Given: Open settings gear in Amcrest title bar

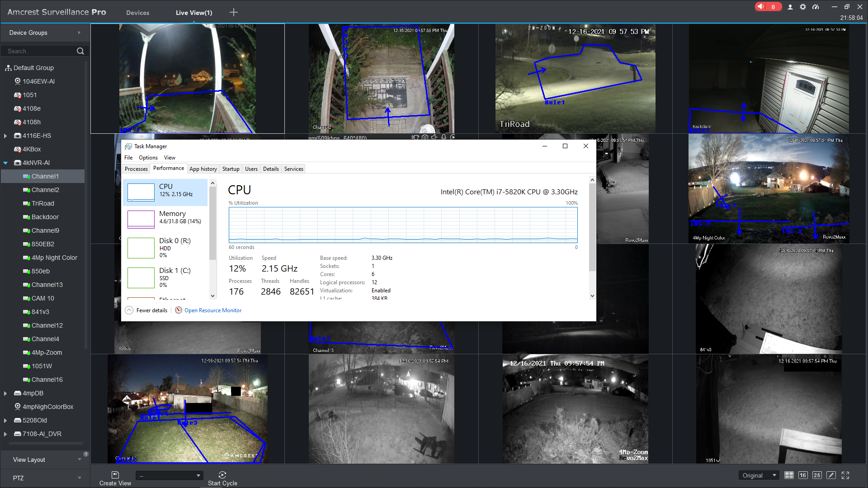Looking at the screenshot, I should point(803,7).
